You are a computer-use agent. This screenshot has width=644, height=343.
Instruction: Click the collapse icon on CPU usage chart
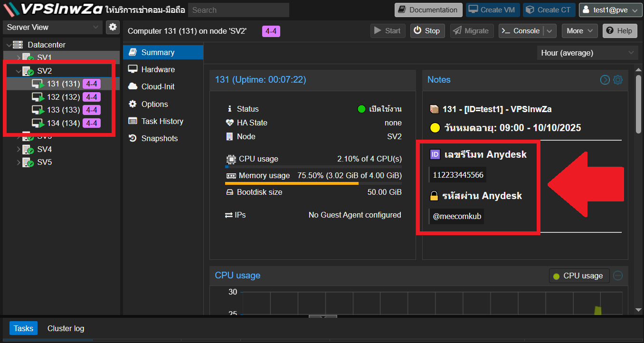pyautogui.click(x=618, y=276)
